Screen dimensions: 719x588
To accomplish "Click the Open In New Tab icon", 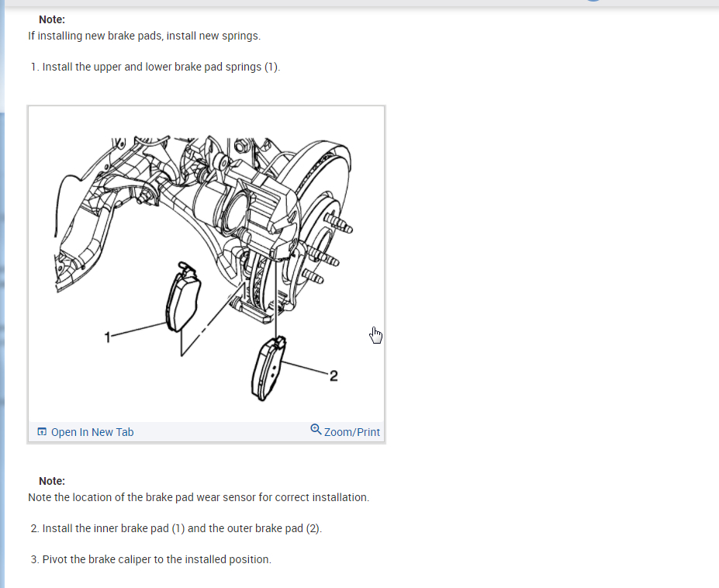I will (x=42, y=431).
